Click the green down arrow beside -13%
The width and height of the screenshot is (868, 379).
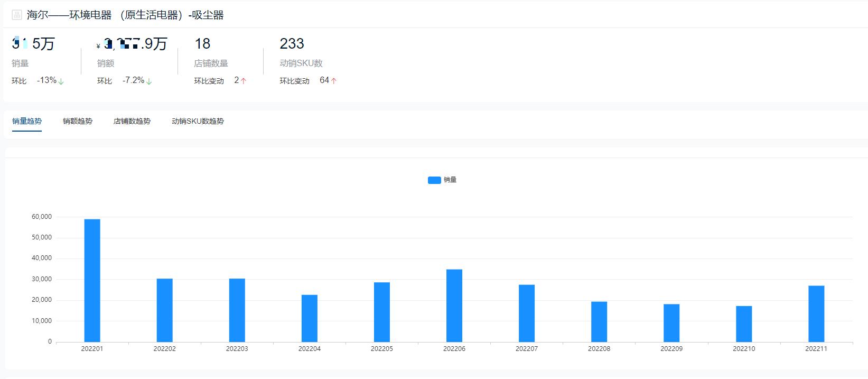coord(61,81)
